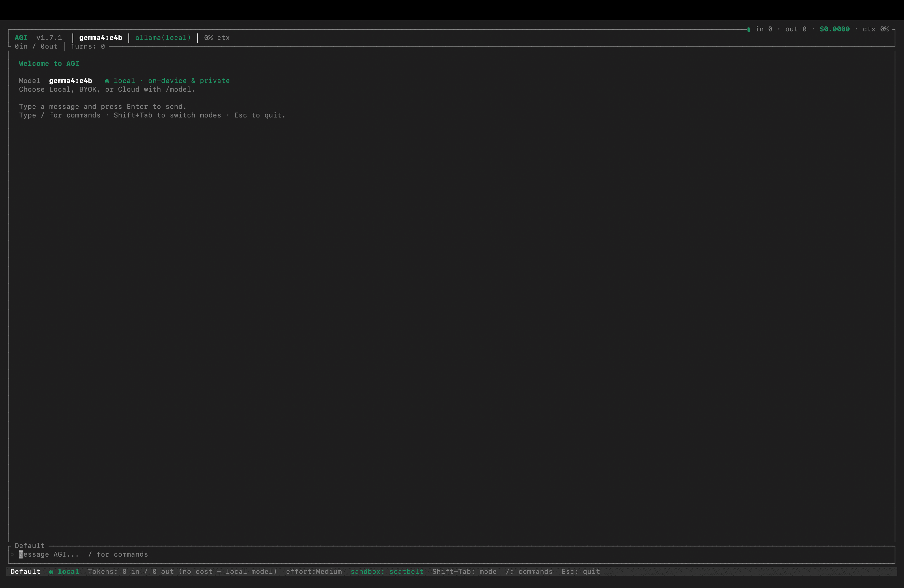Click the prompt arrow before message input
Screen dimensions: 904x588
click(x=13, y=554)
